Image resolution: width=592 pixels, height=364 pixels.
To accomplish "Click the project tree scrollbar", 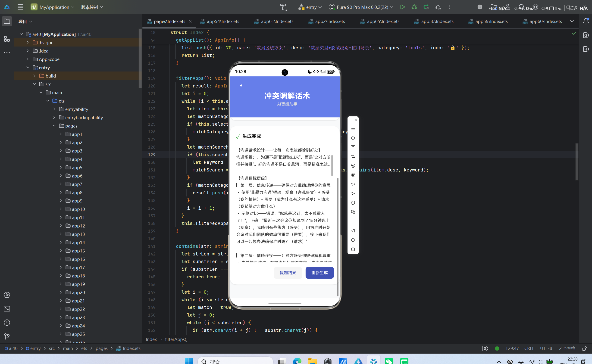I will (x=140, y=59).
